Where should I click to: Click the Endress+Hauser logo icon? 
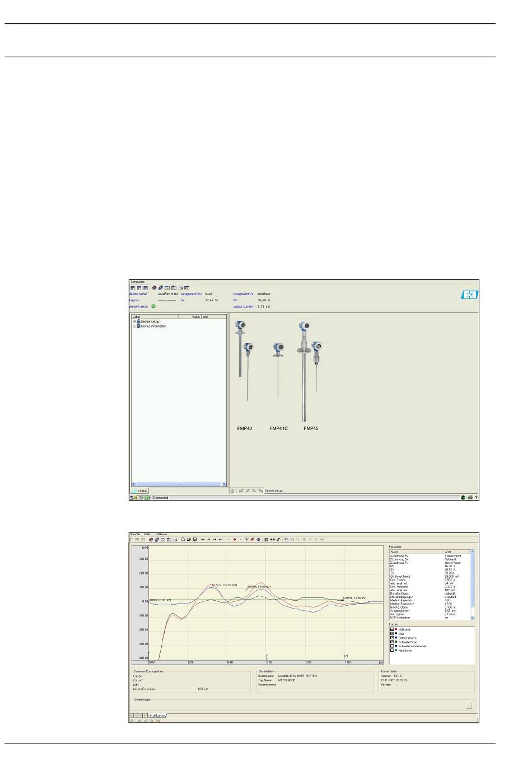point(469,295)
